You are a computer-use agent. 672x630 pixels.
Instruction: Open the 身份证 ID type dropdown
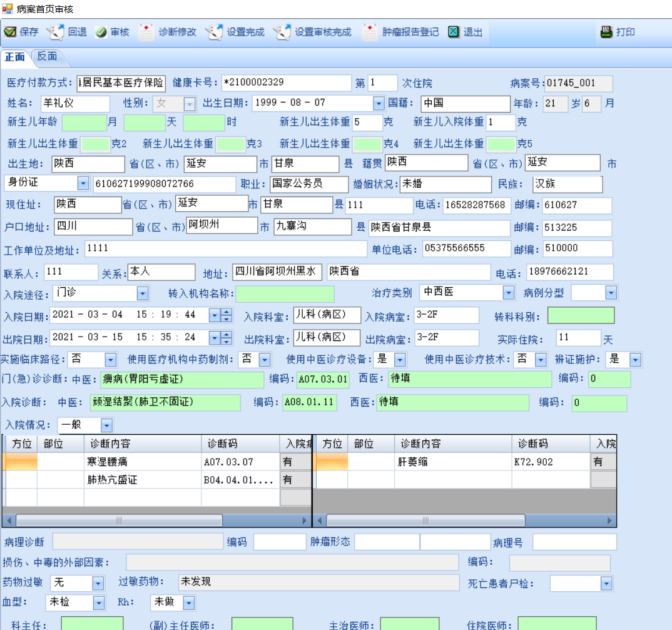(x=83, y=183)
